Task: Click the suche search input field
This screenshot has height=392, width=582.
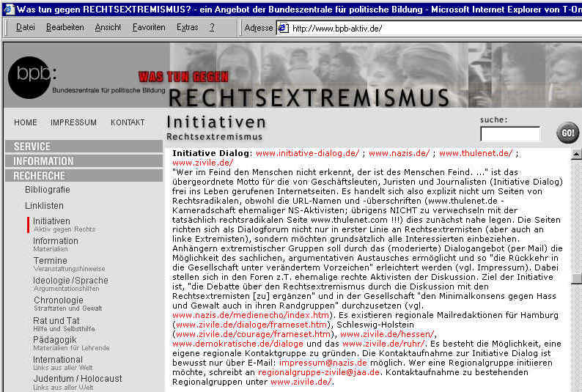Action: tap(510, 134)
